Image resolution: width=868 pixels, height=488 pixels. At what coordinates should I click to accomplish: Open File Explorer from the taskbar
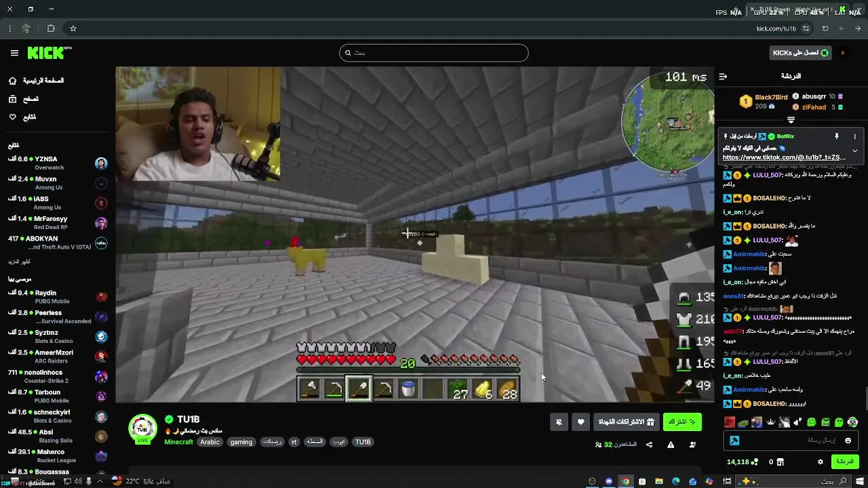(658, 481)
